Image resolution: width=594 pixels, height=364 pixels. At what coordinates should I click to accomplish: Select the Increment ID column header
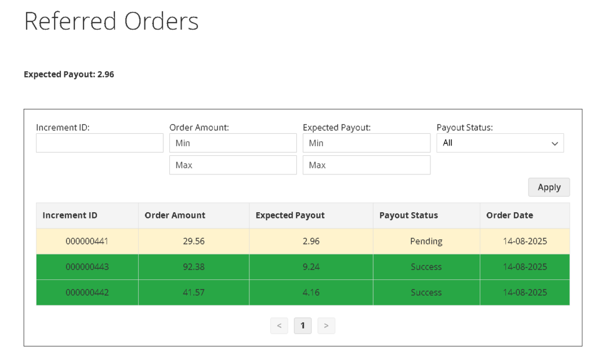[x=70, y=215]
